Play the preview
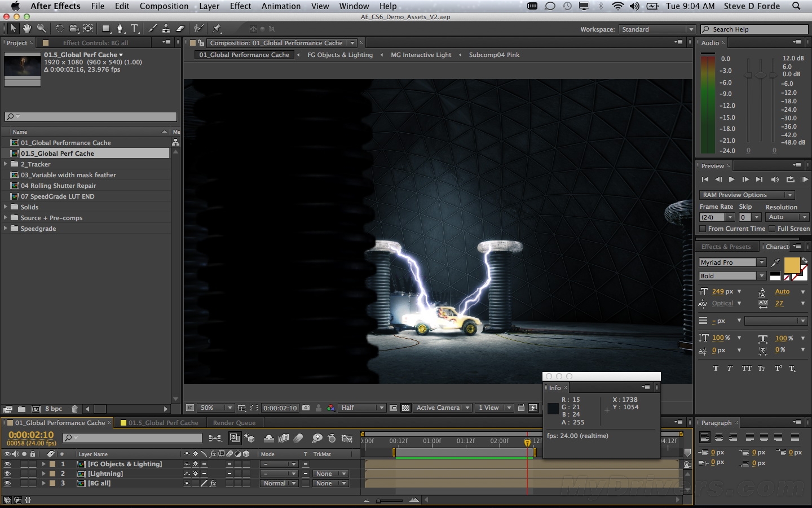Image resolution: width=812 pixels, height=508 pixels. click(x=731, y=179)
